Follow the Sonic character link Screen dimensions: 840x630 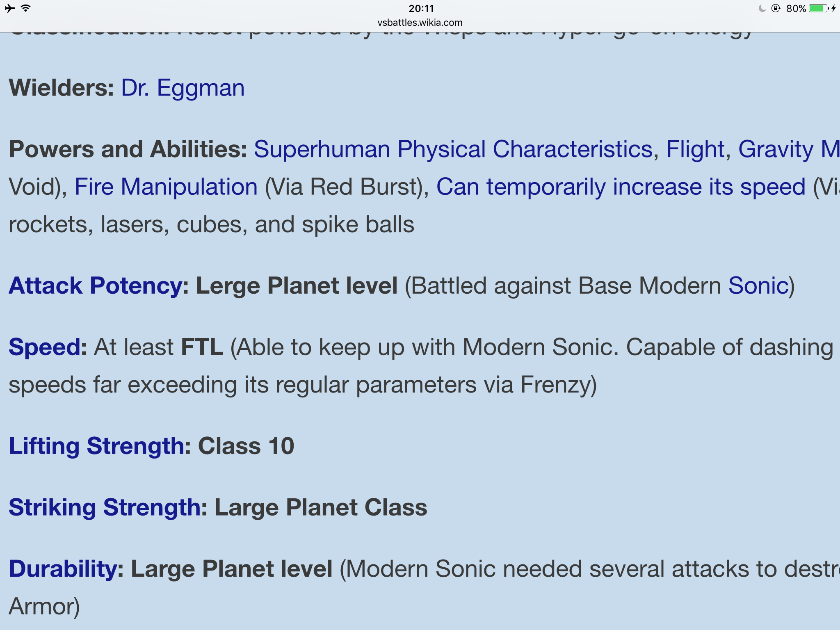tap(758, 286)
